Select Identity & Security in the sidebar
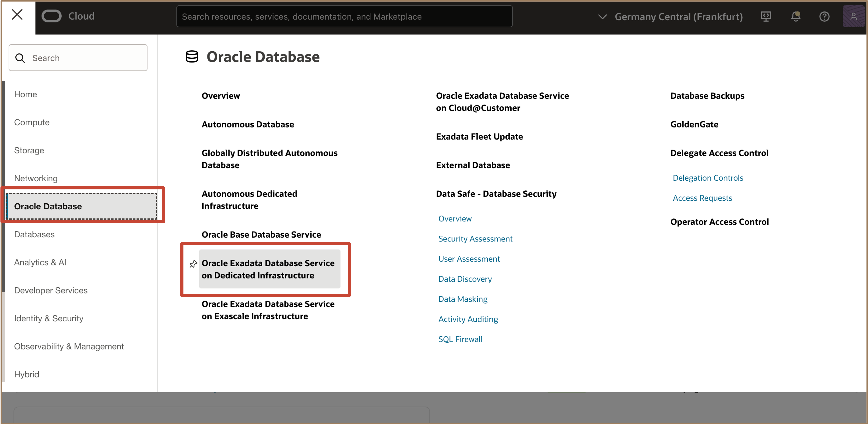868x425 pixels. [49, 318]
